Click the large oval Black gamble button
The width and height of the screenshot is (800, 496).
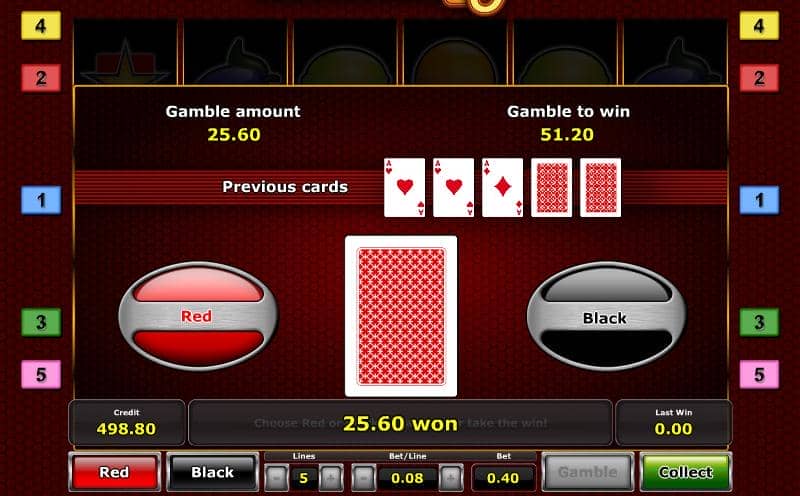tap(606, 316)
